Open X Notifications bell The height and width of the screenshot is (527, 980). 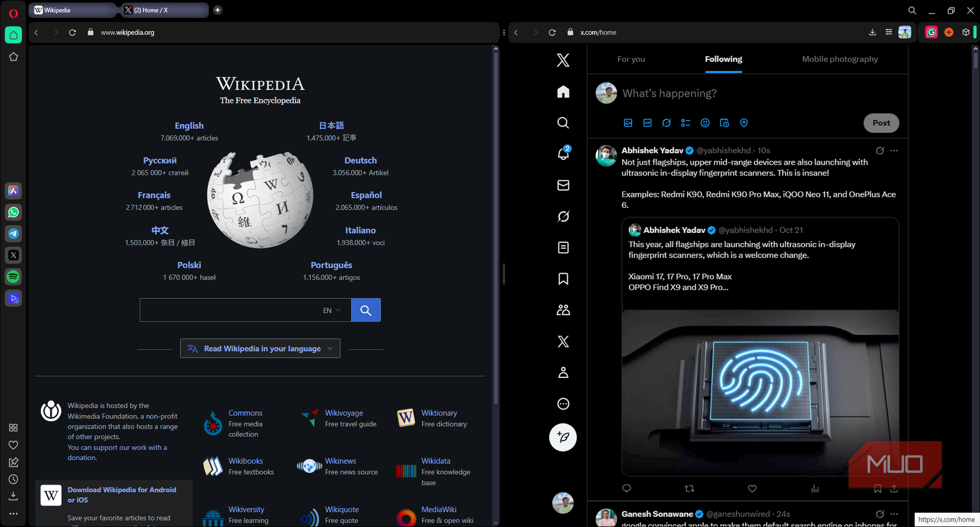[563, 153]
